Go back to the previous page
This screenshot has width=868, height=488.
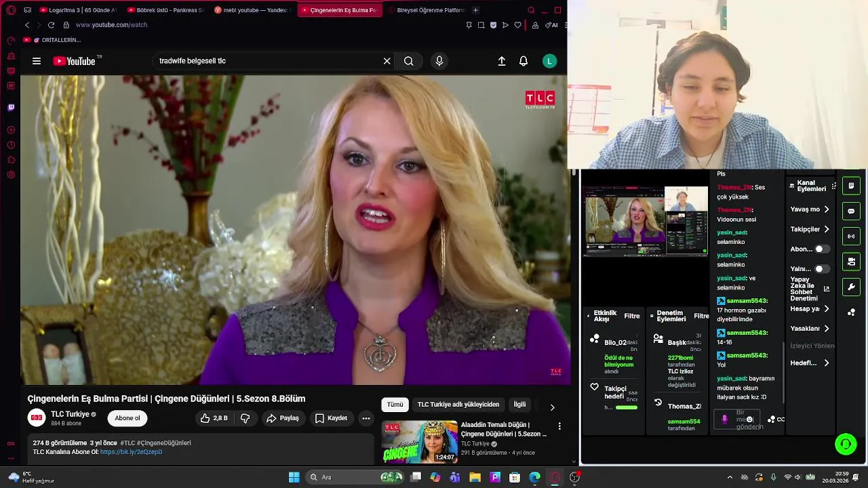point(27,25)
